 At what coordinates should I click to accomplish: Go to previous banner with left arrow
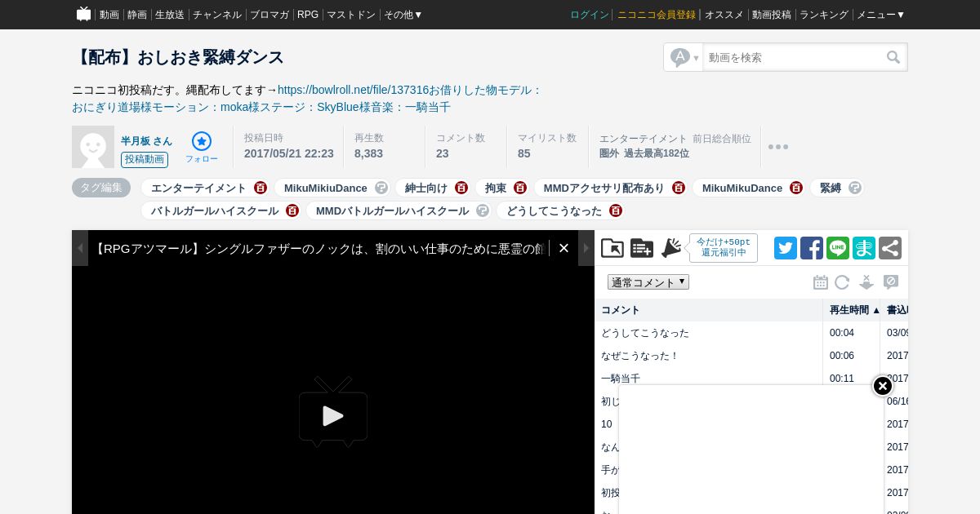tap(80, 248)
